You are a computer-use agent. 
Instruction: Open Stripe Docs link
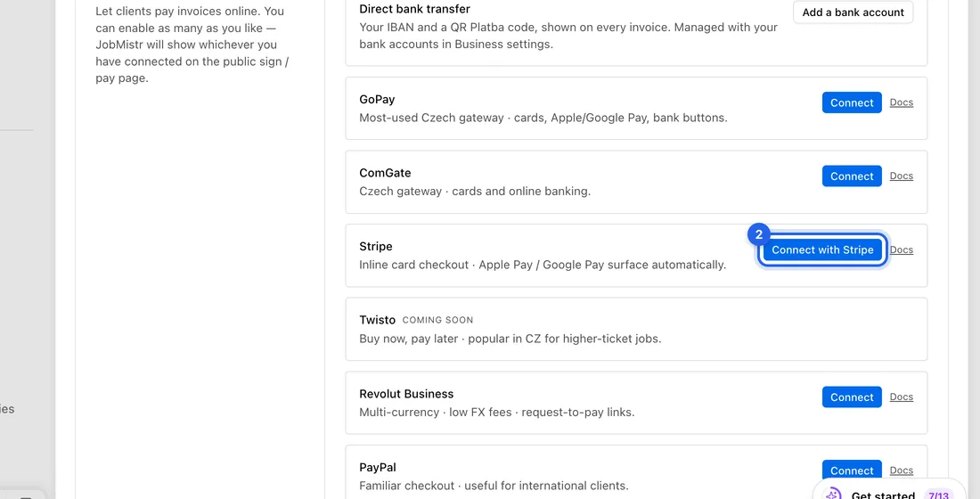[902, 250]
